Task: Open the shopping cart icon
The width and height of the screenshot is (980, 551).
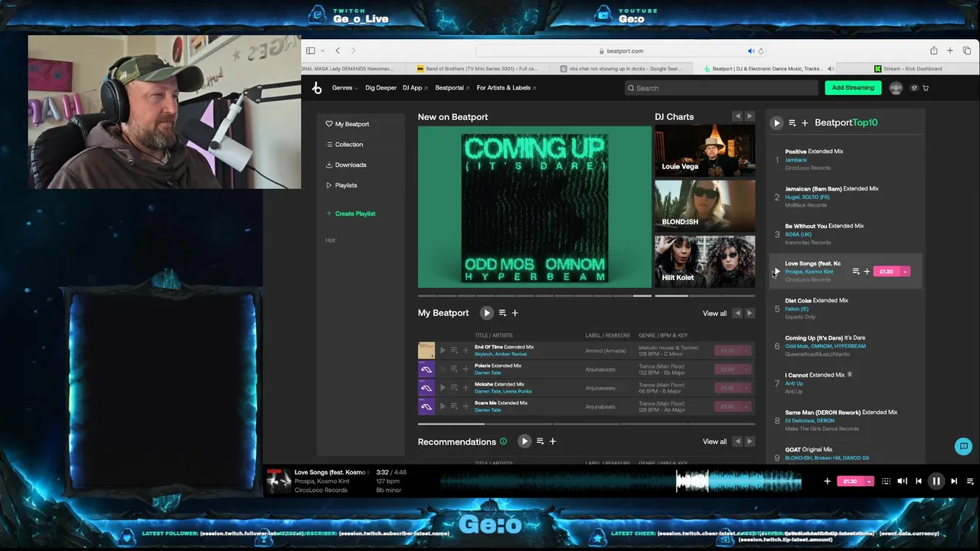Action: click(x=926, y=88)
